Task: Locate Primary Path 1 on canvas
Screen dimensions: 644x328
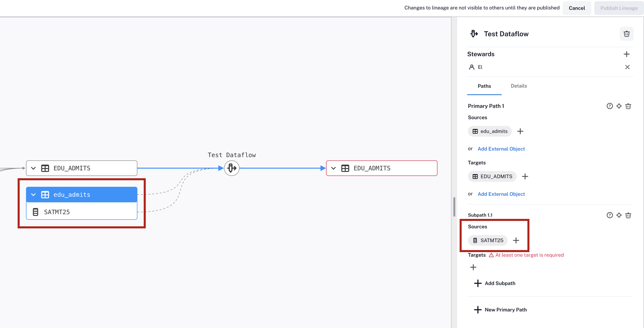Action: 619,106
